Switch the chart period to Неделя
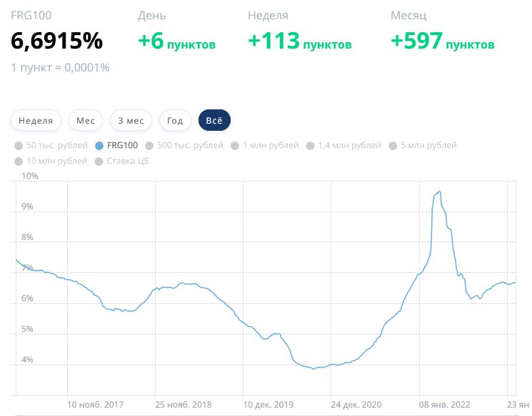Screen dimensions: 532x416 (x=36, y=121)
